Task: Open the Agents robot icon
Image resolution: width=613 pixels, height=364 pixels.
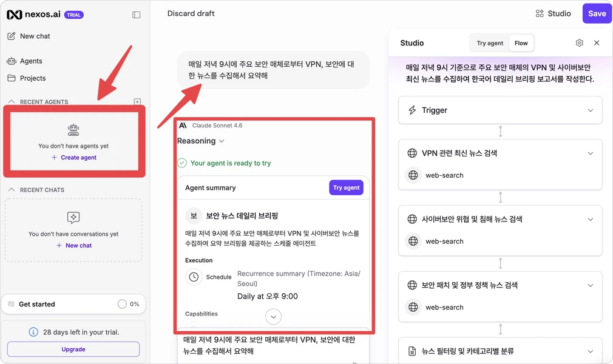Action: click(x=12, y=61)
